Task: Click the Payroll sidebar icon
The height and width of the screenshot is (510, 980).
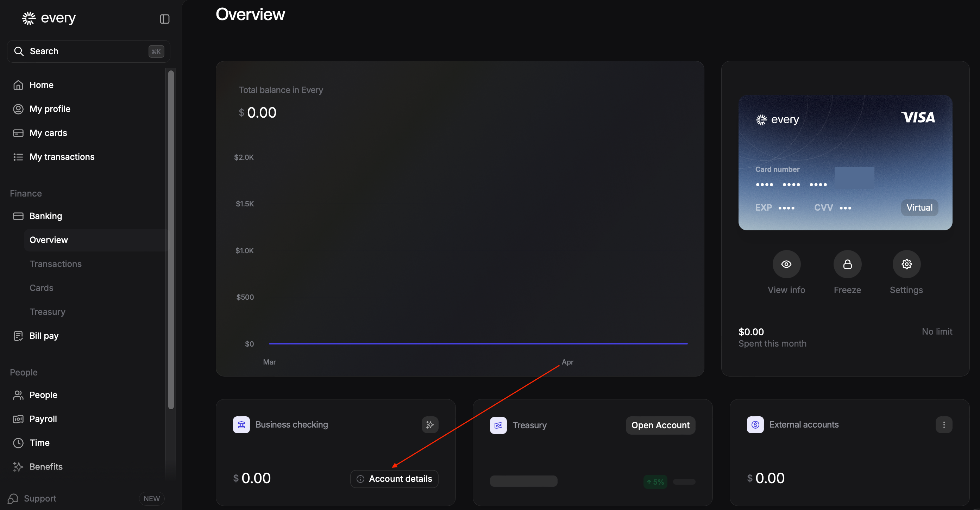Action: tap(18, 419)
